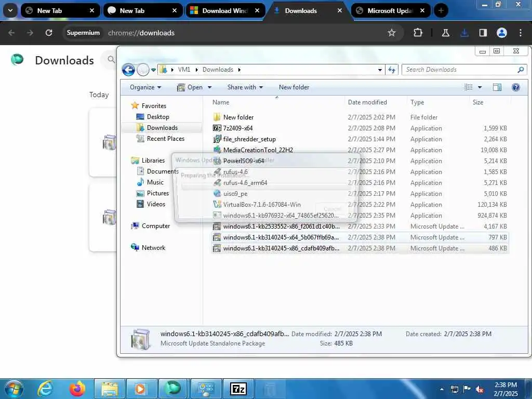This screenshot has width=532, height=399.
Task: Switch to Microsoft Update browser tab
Action: pos(390,10)
